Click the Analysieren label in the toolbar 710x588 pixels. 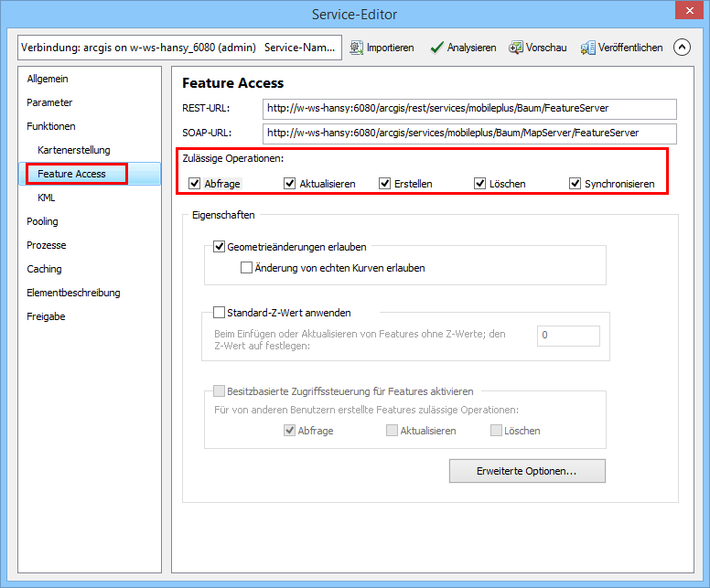[x=471, y=48]
